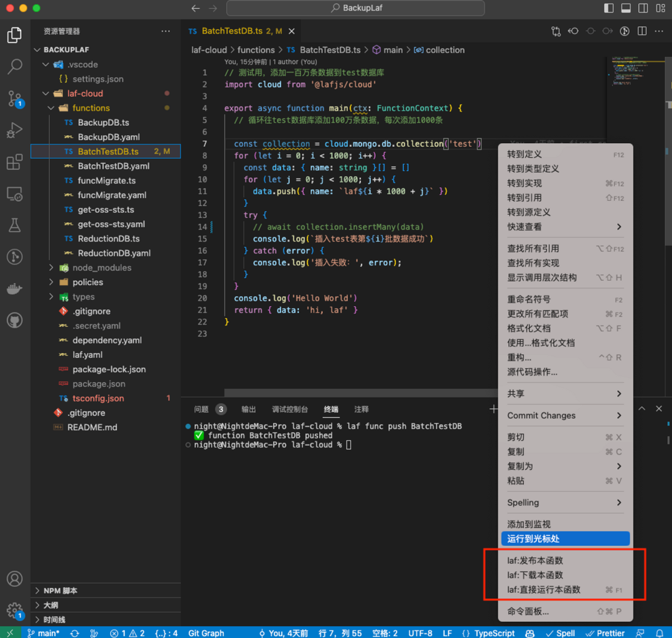Open the Extensions view
672x638 pixels.
tap(14, 162)
